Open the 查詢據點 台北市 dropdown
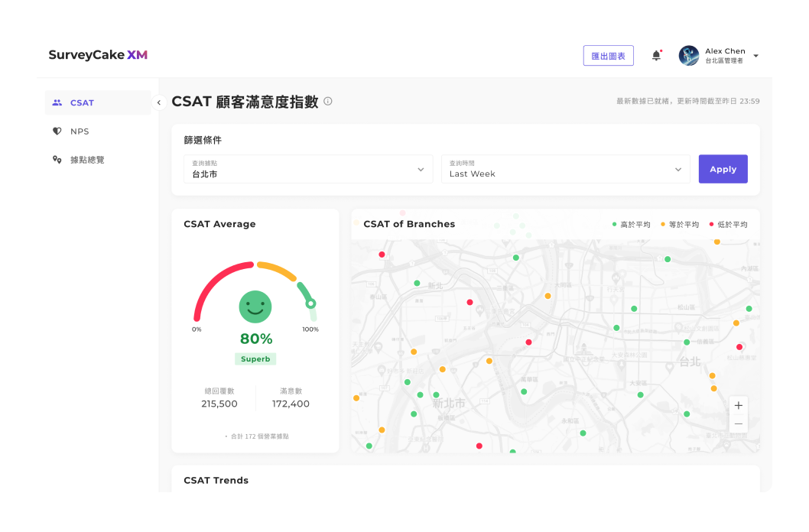 (308, 169)
